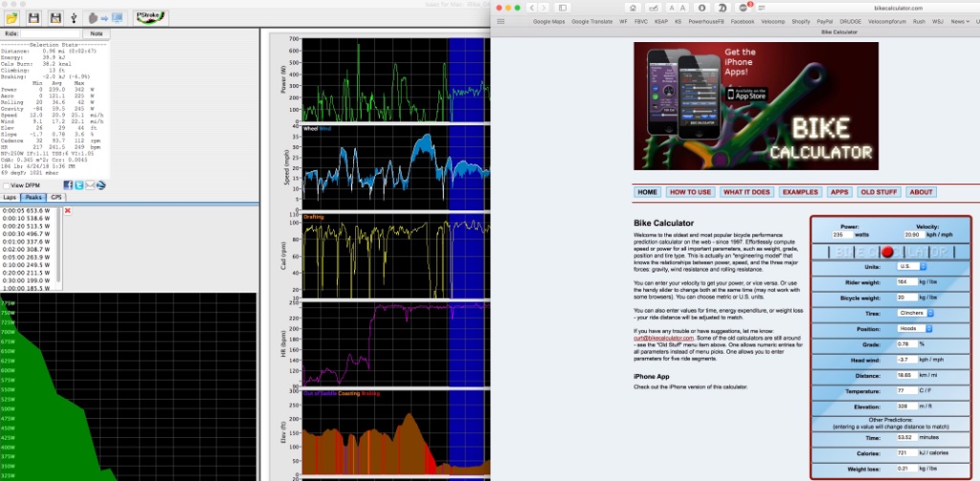Click the first floppy disk save icon
980x481 pixels.
coord(33,18)
